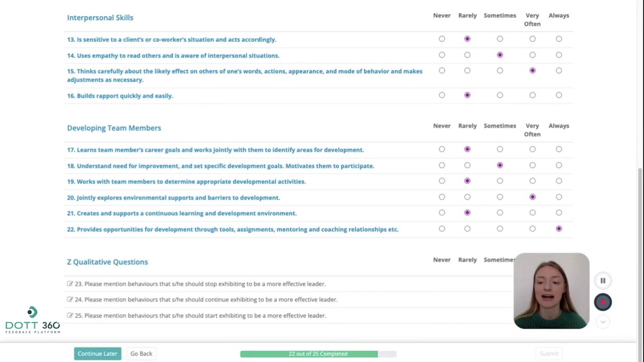Select Always for question 19
The height and width of the screenshot is (362, 644).
[558, 181]
